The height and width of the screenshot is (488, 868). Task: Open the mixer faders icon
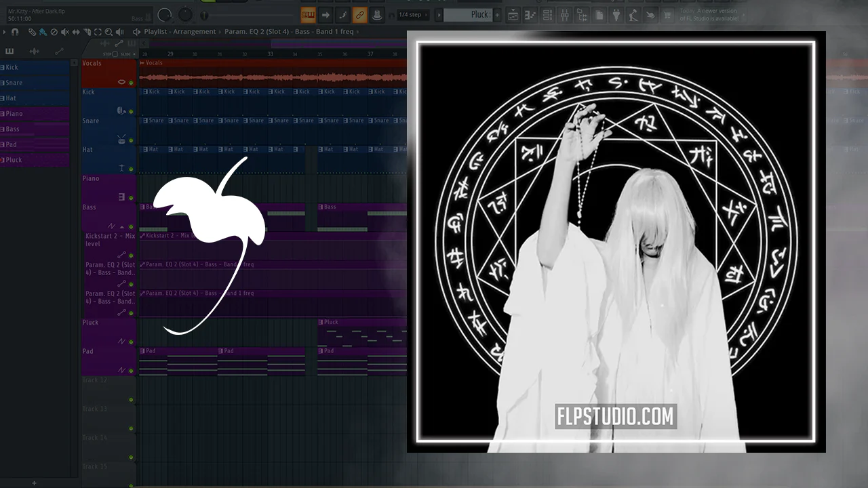(x=564, y=14)
